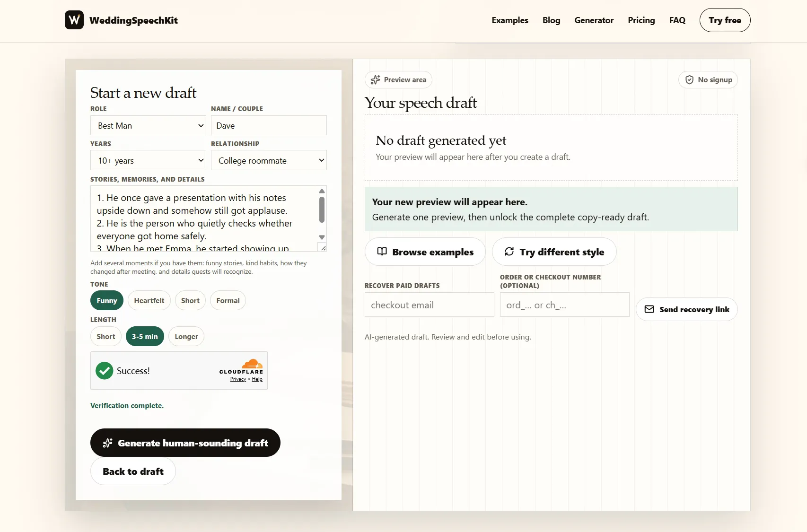Click the Back to draft button
The image size is (807, 532).
(x=133, y=471)
